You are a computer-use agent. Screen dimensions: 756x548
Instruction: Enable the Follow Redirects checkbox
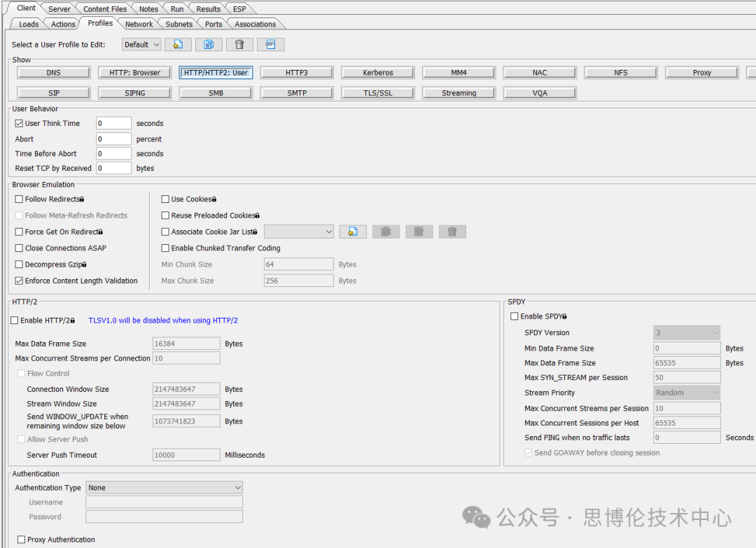coord(19,199)
